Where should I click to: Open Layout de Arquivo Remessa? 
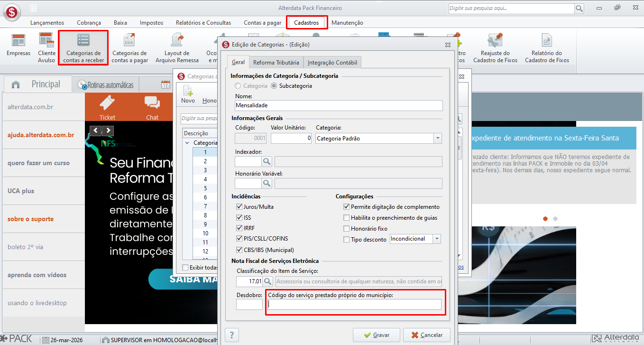[177, 47]
